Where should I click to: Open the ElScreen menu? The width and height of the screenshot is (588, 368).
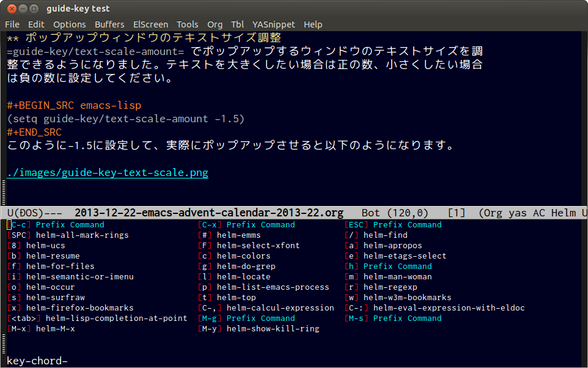point(150,24)
